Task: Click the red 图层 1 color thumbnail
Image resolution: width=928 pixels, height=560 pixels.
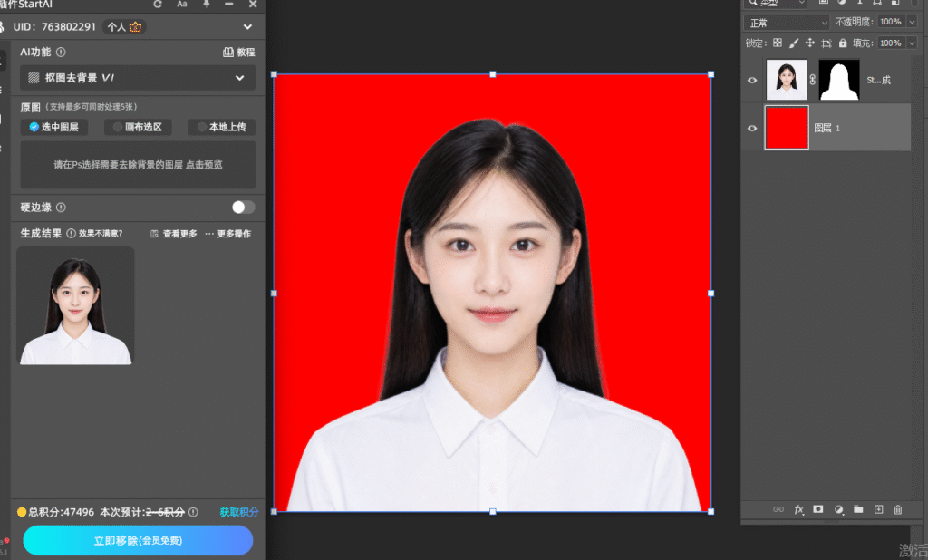Action: click(x=787, y=127)
